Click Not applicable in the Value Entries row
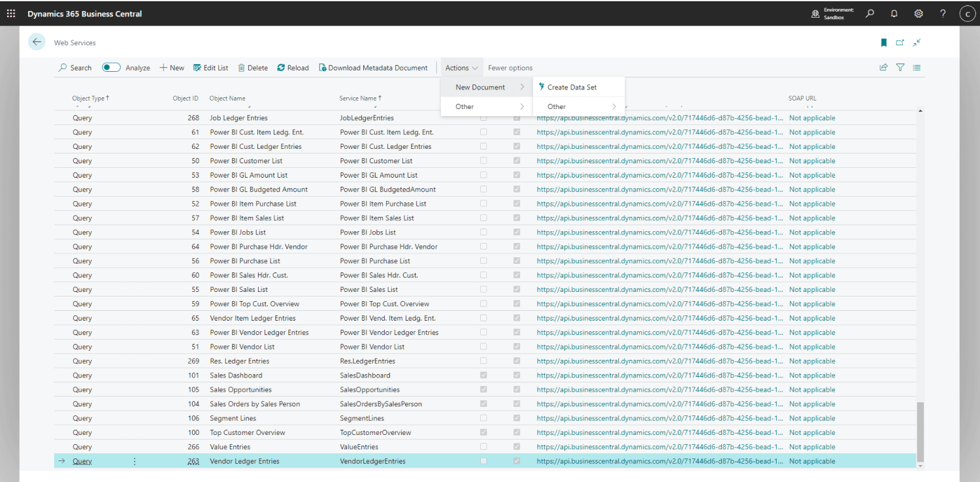The width and height of the screenshot is (980, 482). (x=812, y=447)
